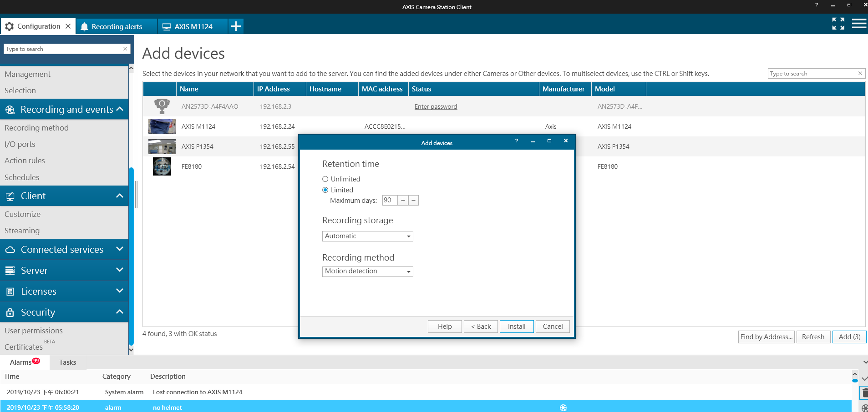Clear the device list search field

tap(860, 73)
